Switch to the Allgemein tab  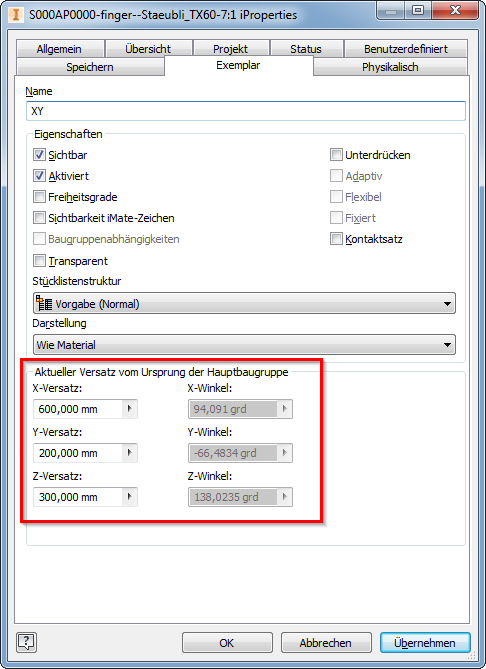point(60,49)
